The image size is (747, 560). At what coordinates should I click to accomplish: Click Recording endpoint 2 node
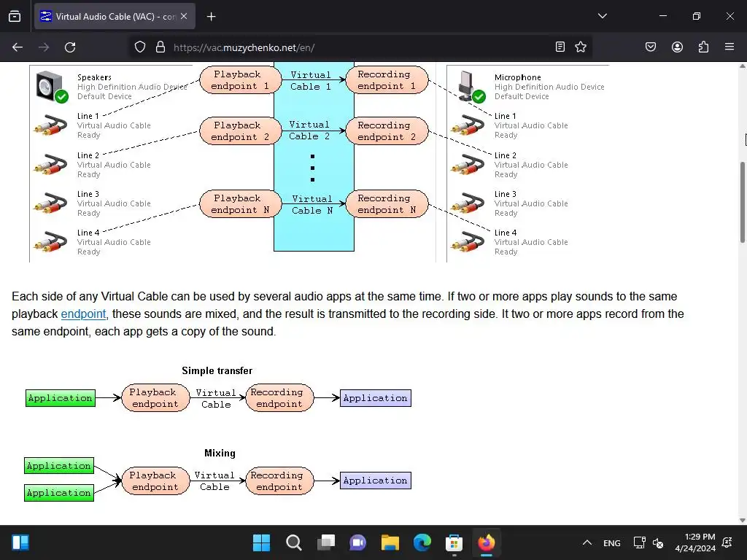pos(387,131)
